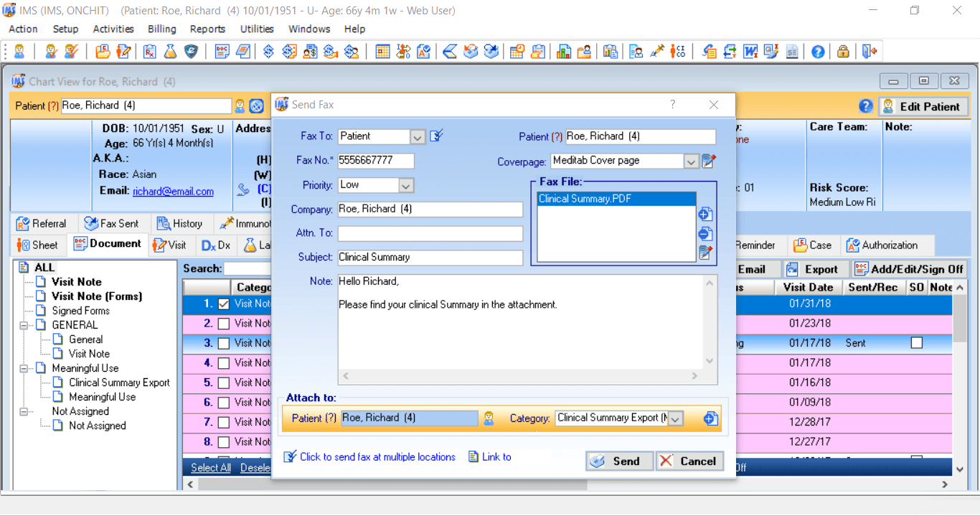The image size is (980, 516).
Task: Click the add file plus icon in Fax File
Action: (705, 214)
